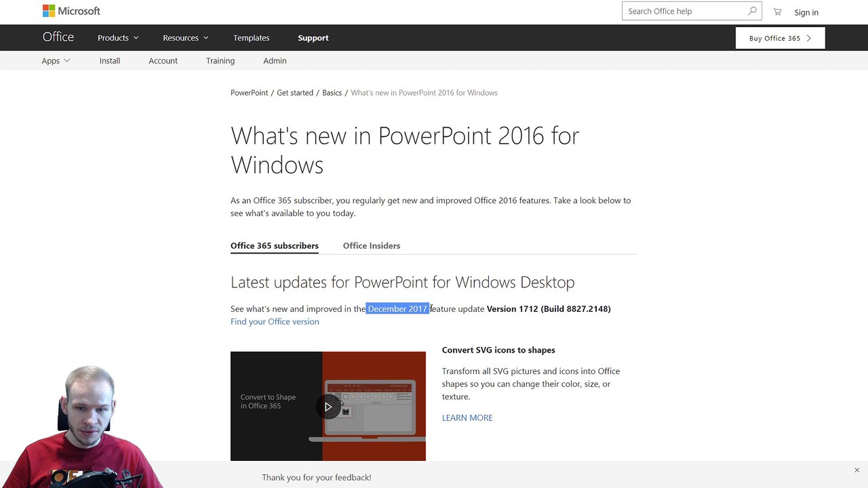
Task: Click the Version 1712 (Build 8827.2148) text
Action: (549, 309)
